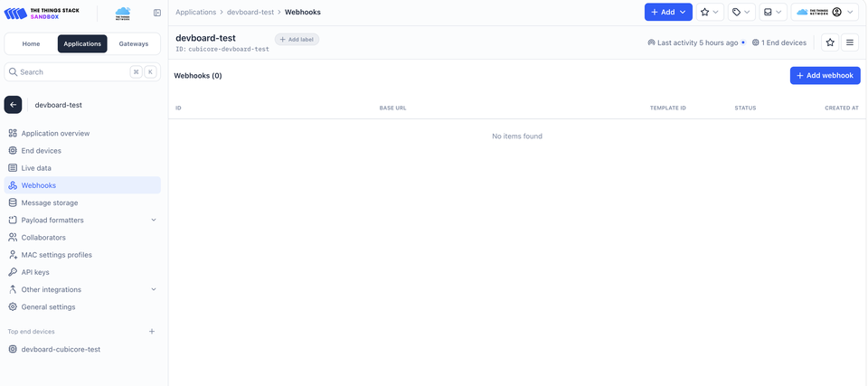Click the Webhooks (0) heading
This screenshot has height=386, width=868.
198,76
